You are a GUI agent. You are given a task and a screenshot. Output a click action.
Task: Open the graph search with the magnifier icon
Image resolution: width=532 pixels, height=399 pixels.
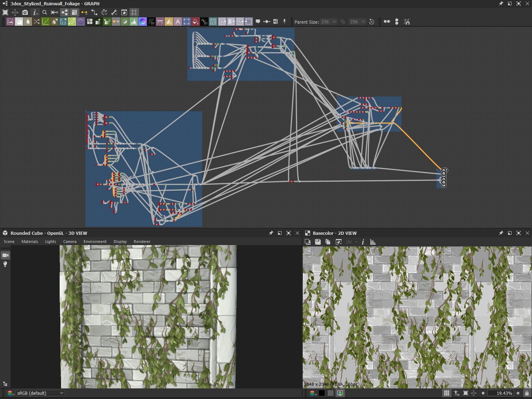44,12
